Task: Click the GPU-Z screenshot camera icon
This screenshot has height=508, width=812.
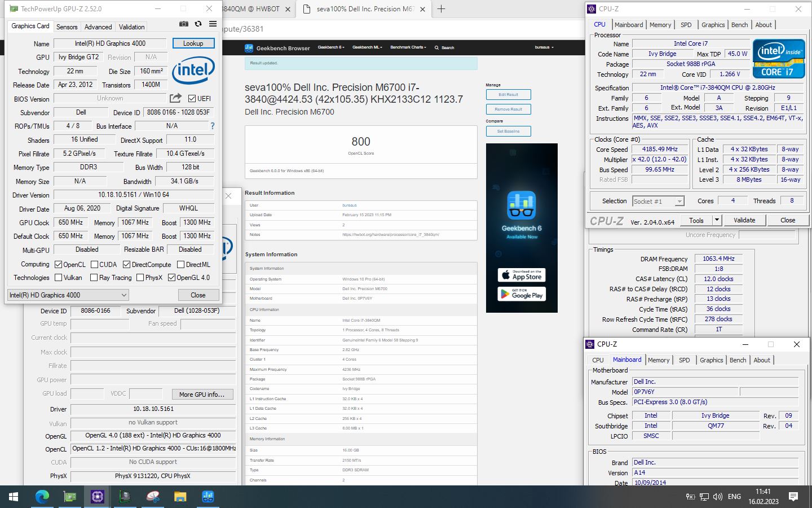Action: pyautogui.click(x=184, y=24)
